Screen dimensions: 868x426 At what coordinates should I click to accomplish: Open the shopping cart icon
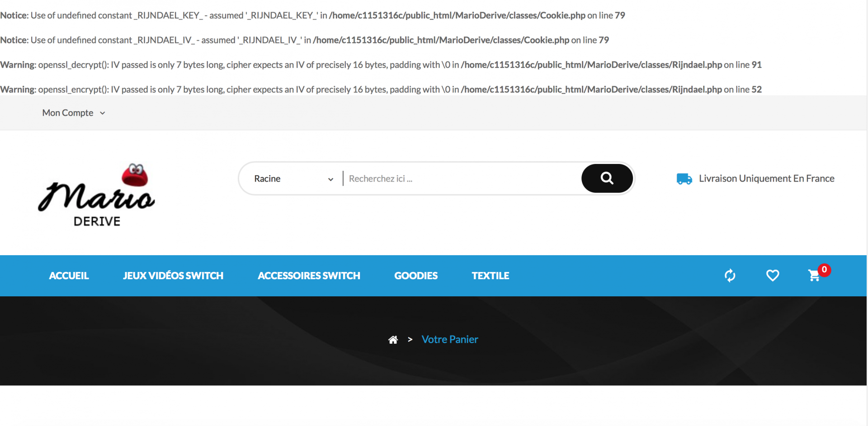pos(814,276)
